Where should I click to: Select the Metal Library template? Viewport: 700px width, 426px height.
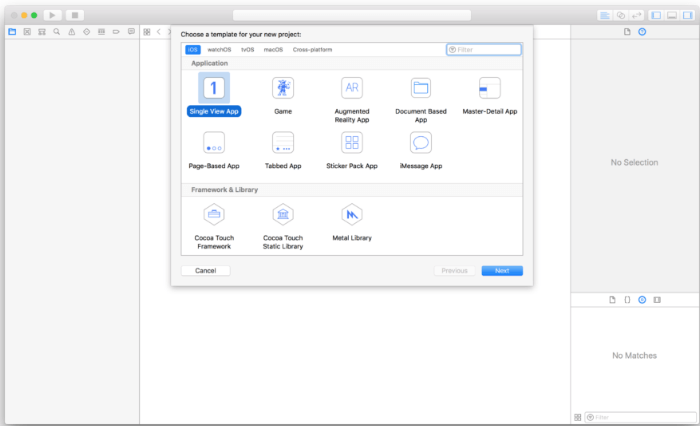(351, 215)
